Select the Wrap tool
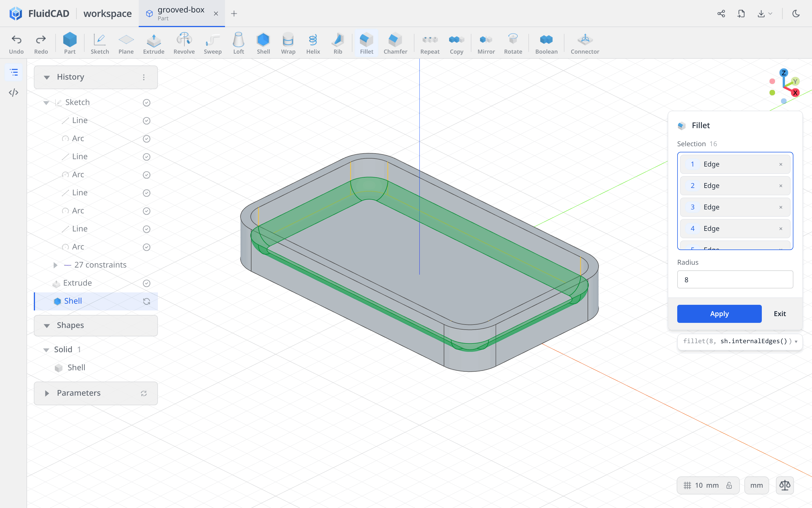Viewport: 812px width, 508px height. coord(288,43)
